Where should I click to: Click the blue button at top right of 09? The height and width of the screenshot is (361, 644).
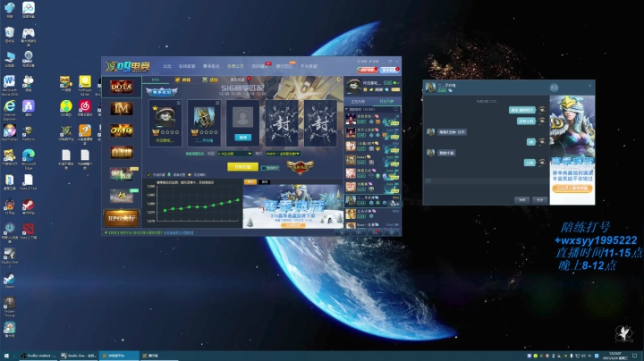[389, 71]
